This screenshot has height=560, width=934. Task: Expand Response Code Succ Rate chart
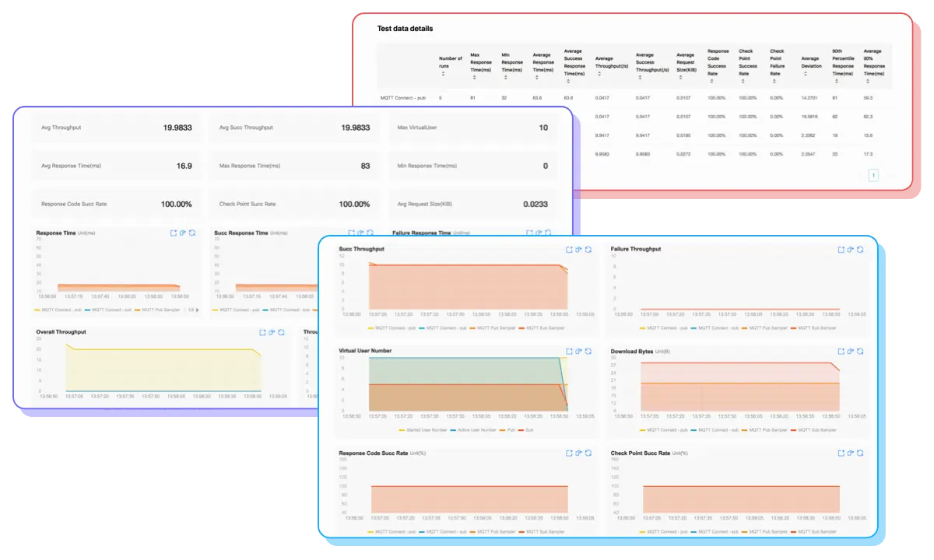569,453
